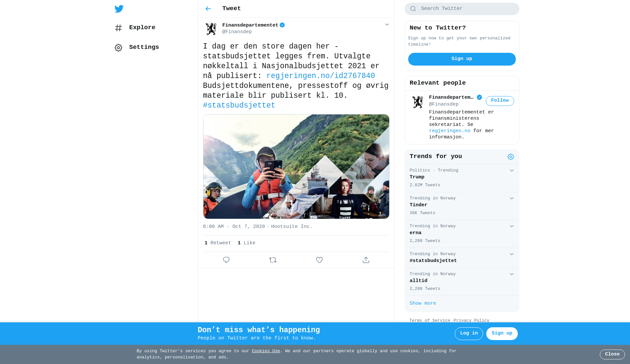Click Log in on the bottom banner
This screenshot has width=630, height=364.
tap(469, 334)
